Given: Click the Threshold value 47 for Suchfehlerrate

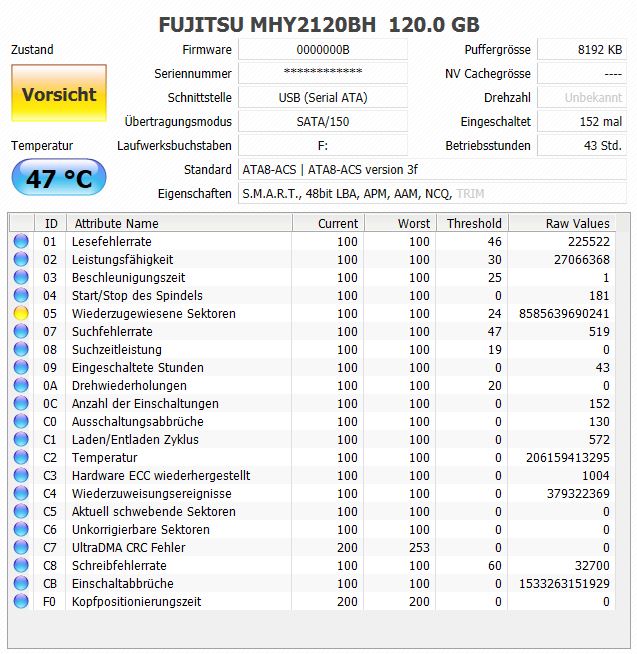Looking at the screenshot, I should point(495,331).
